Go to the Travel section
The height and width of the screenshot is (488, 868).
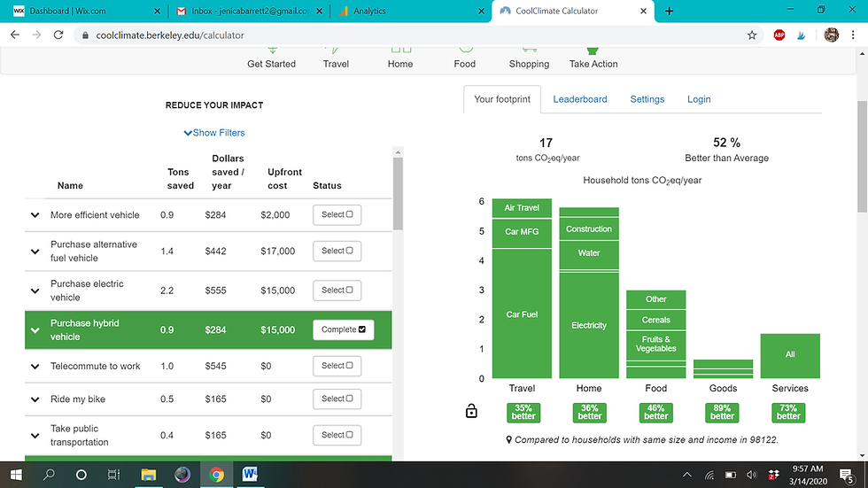tap(336, 59)
